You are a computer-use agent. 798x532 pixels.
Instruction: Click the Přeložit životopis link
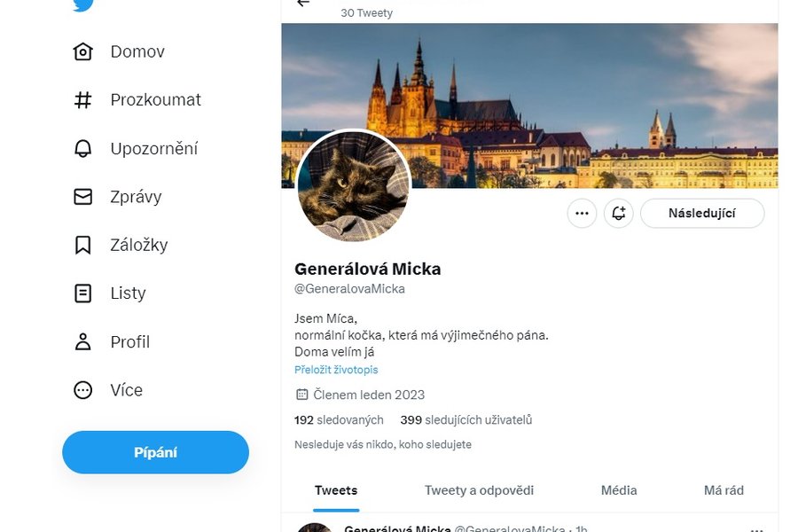coord(335,369)
